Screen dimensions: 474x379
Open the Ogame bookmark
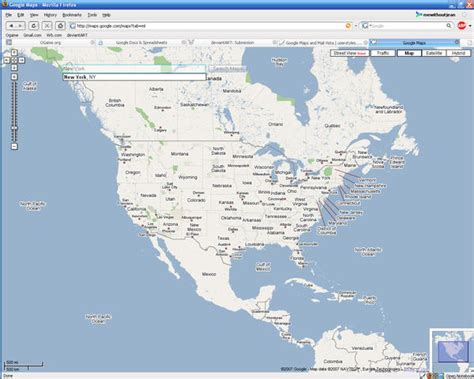click(x=12, y=35)
